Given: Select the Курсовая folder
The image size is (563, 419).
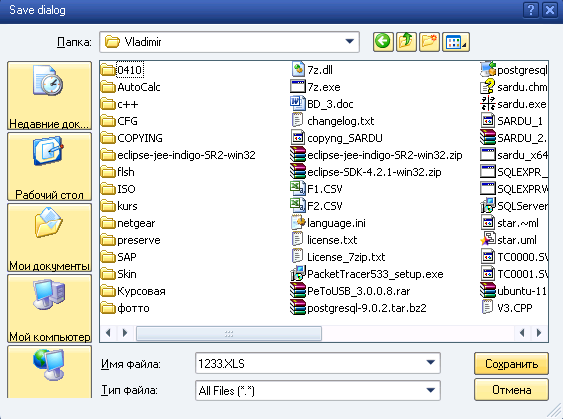Looking at the screenshot, I should coord(133,291).
